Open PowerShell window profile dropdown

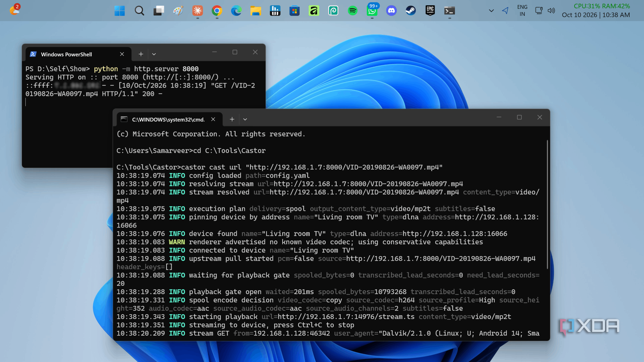pyautogui.click(x=154, y=54)
